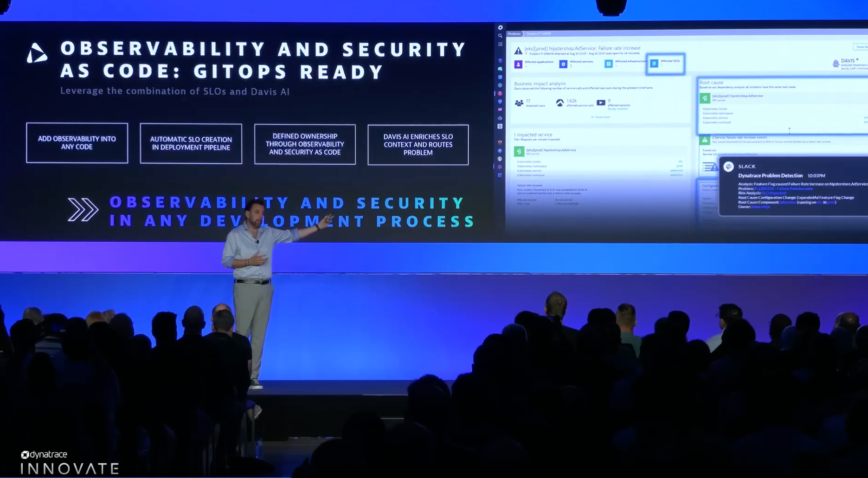Click the Affected applications tile icon
Image resolution: width=868 pixels, height=478 pixels.
518,64
